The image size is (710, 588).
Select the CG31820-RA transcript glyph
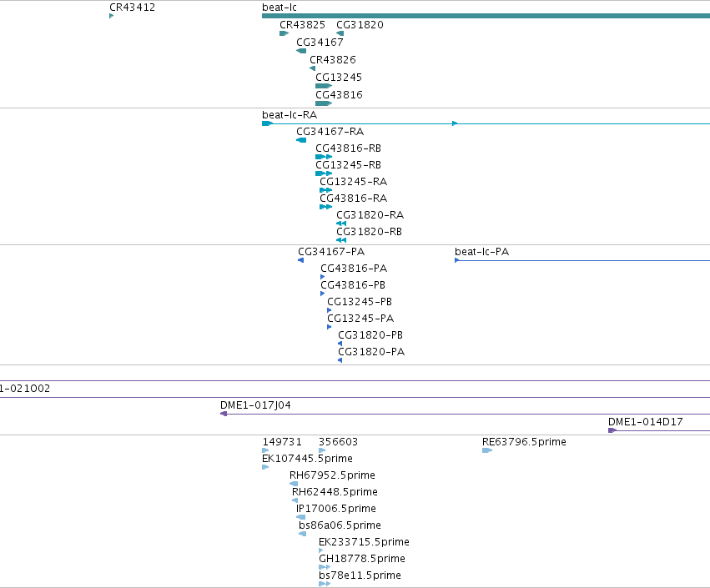point(341,224)
